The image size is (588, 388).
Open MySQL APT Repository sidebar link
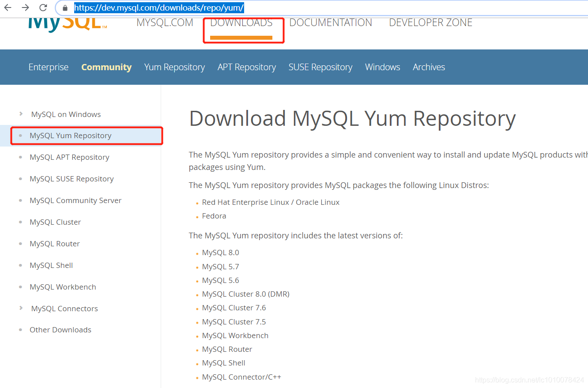click(69, 157)
